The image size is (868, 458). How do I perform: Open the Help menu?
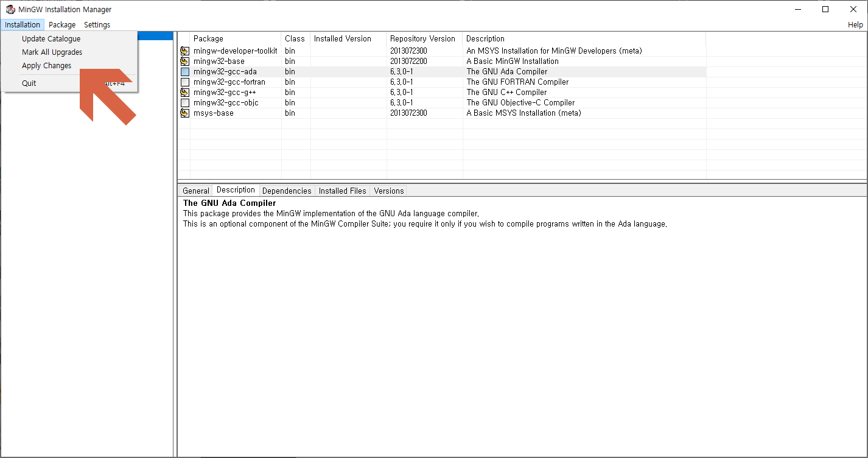pyautogui.click(x=855, y=25)
